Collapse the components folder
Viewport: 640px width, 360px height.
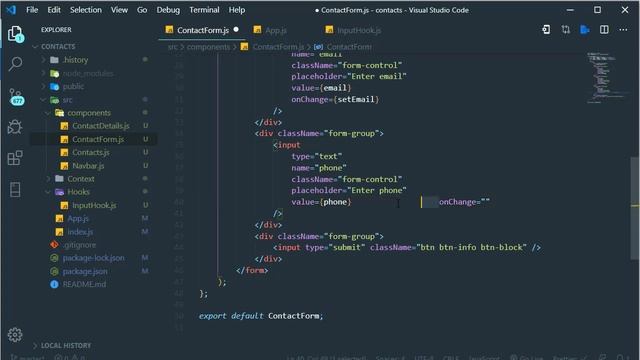click(x=48, y=113)
